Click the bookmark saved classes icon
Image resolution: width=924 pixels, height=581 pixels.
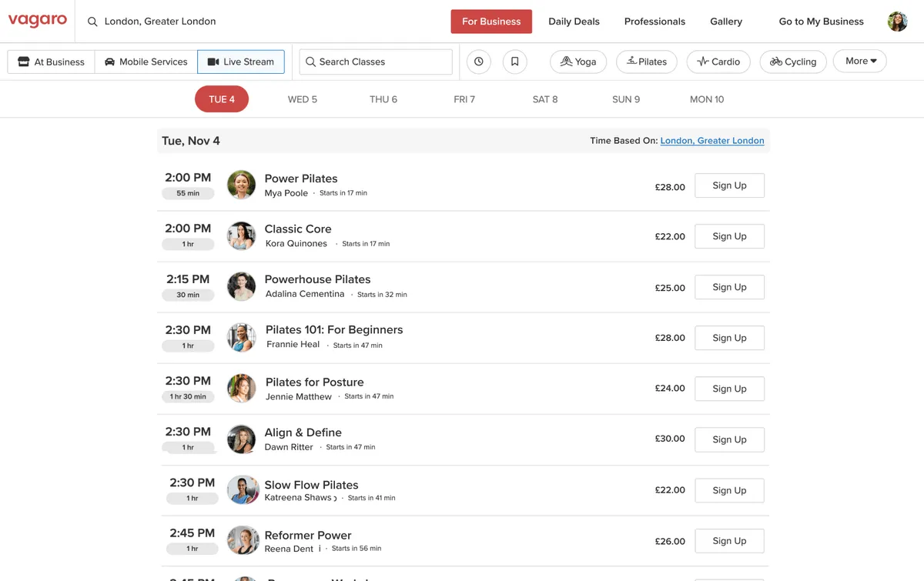tap(515, 62)
